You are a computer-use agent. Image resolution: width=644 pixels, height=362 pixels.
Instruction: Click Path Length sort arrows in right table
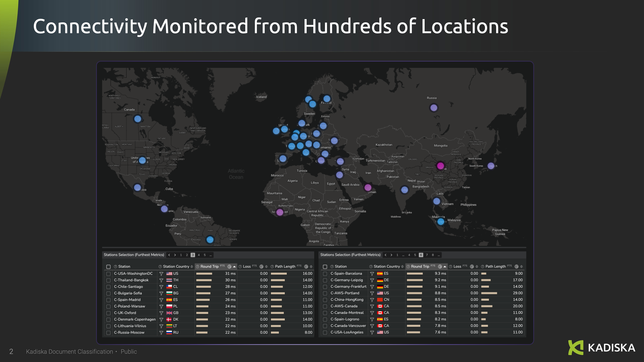point(521,266)
